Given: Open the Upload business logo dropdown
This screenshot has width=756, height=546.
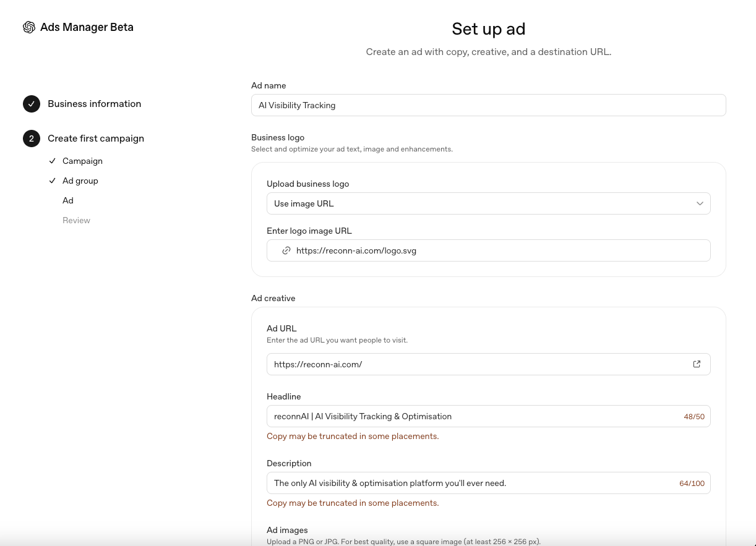Looking at the screenshot, I should 489,203.
